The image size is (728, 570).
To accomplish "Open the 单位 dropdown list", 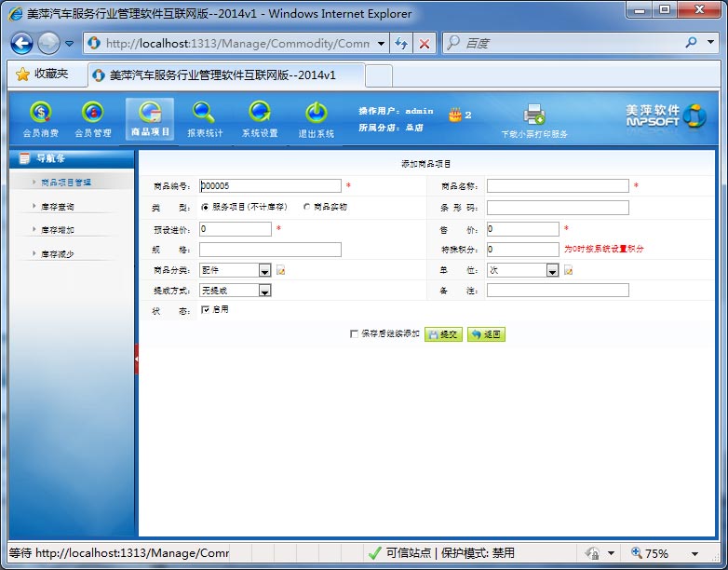I will point(552,271).
